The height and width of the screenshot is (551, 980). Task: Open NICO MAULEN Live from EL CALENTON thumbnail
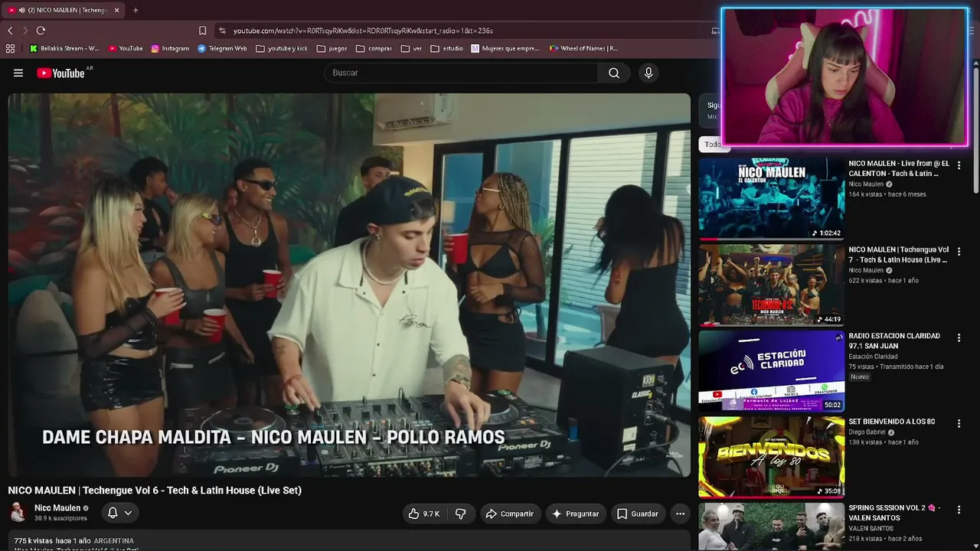[772, 198]
